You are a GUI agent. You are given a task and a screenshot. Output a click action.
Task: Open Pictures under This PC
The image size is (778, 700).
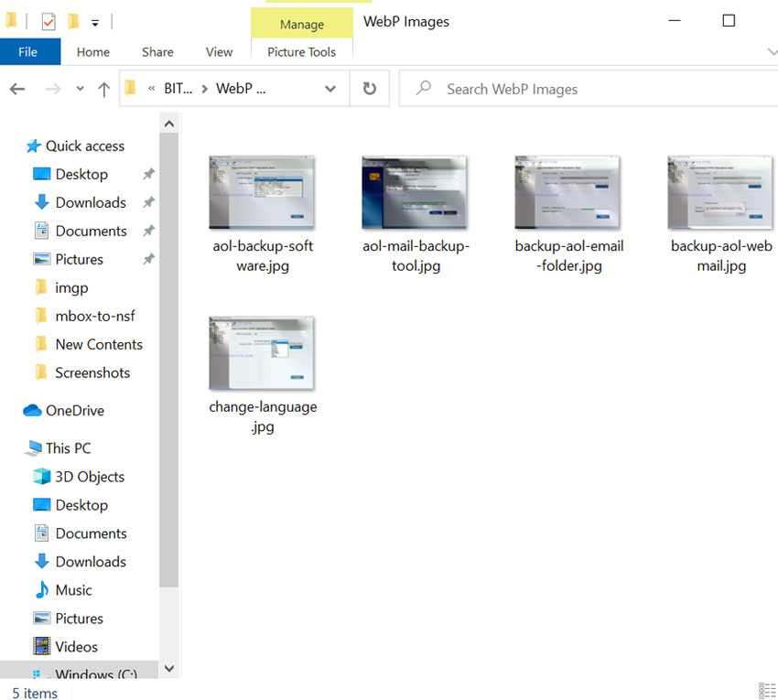(x=79, y=619)
